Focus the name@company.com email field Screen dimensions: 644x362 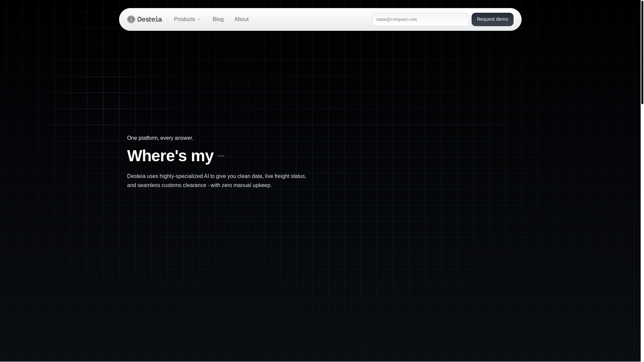(x=421, y=19)
